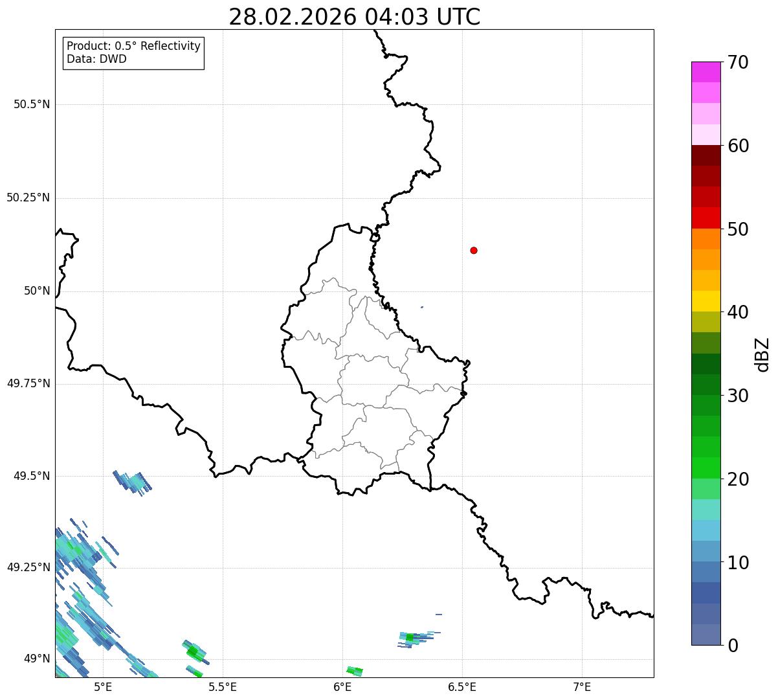This screenshot has width=778, height=700.
Task: Select the dark maroon swatch just below 60
Action: coord(706,155)
